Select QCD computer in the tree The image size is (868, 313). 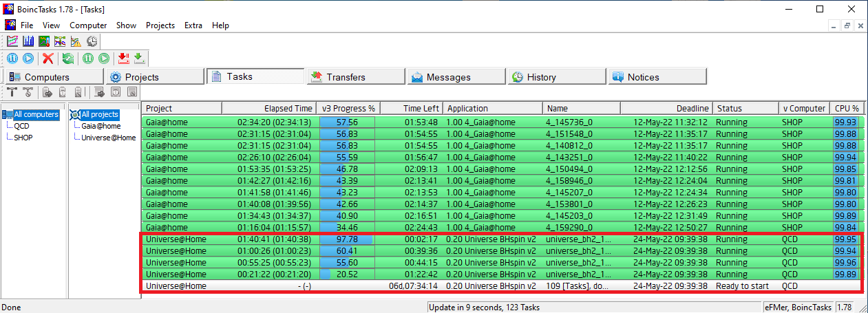pos(21,126)
